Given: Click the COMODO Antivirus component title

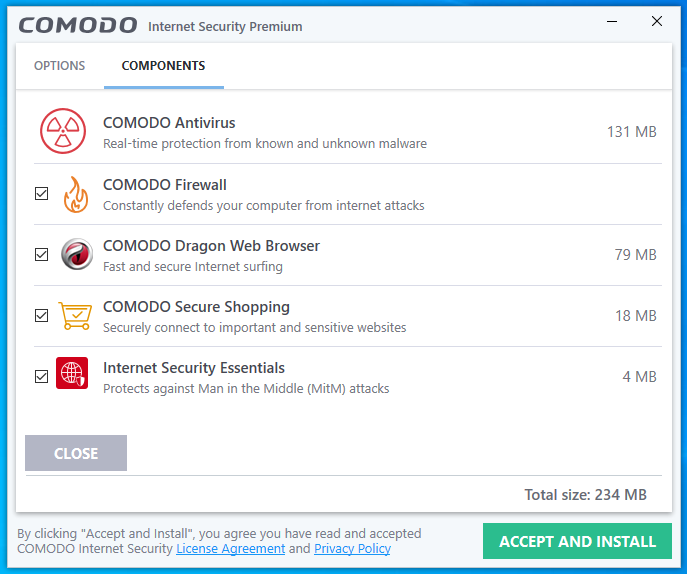Looking at the screenshot, I should click(x=169, y=123).
